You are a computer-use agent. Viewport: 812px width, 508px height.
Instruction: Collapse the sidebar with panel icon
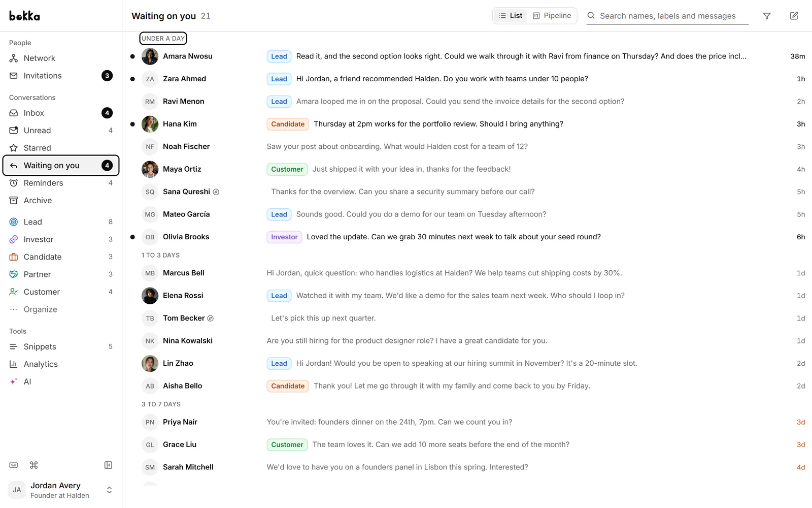point(108,465)
